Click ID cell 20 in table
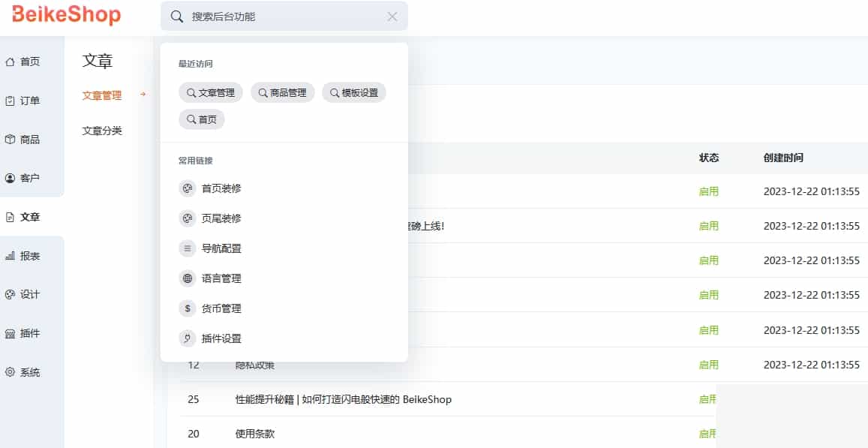This screenshot has height=448, width=868. (194, 434)
